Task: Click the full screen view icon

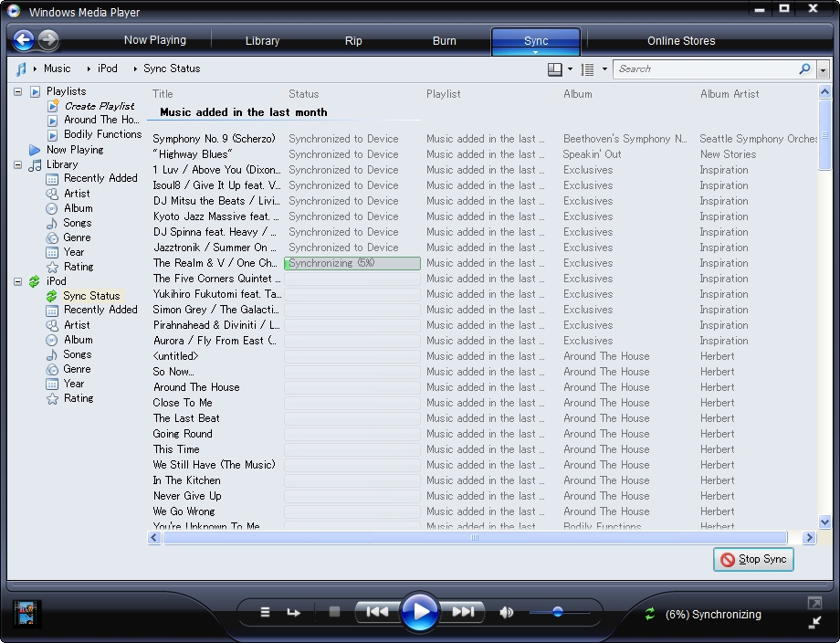Action: (814, 604)
